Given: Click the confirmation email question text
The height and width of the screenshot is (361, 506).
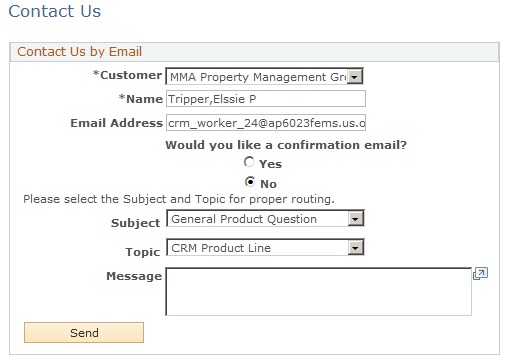Looking at the screenshot, I should click(x=286, y=145).
